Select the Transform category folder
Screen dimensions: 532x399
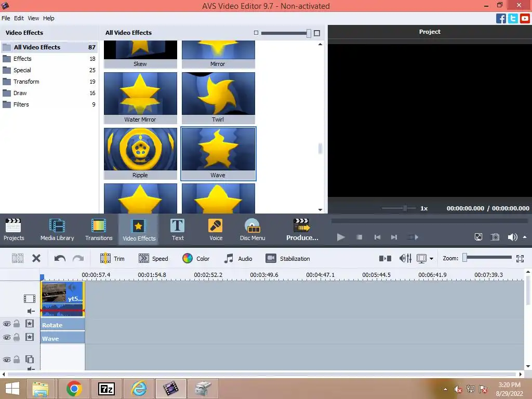tap(49, 82)
